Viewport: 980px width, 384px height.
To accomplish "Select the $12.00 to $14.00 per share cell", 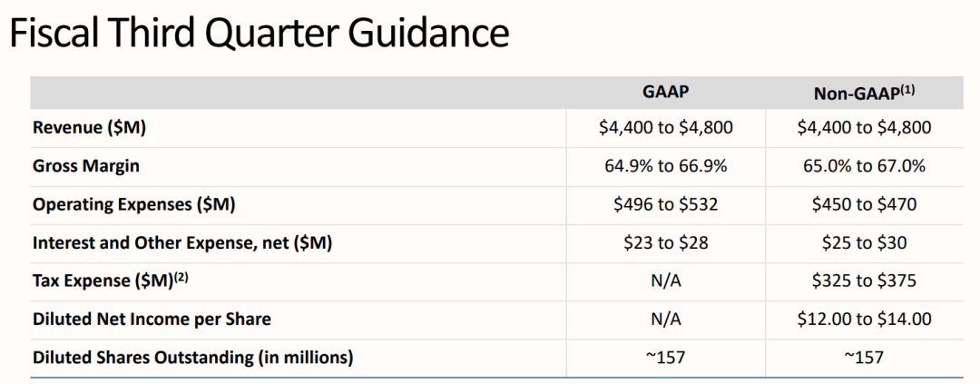I will tap(864, 319).
